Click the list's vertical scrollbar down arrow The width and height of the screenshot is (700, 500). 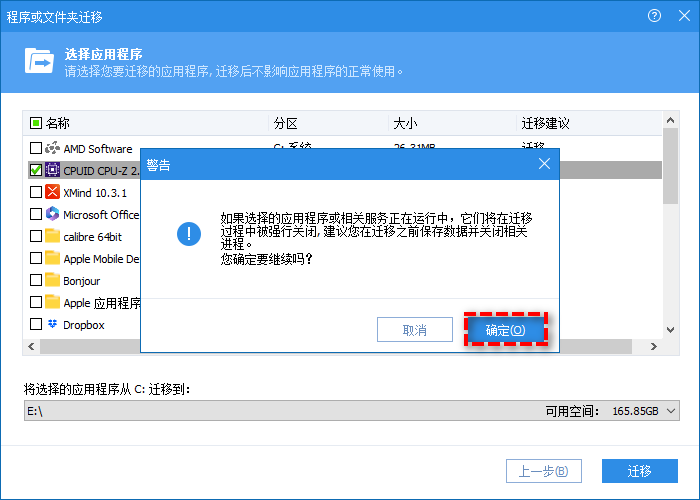(670, 330)
